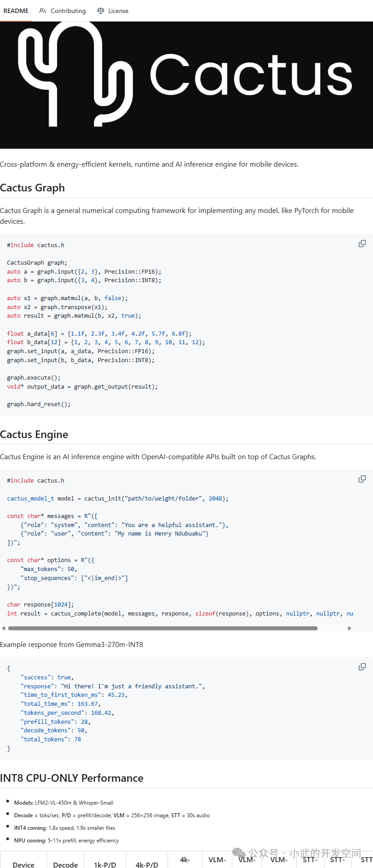Click the "total_tokens": 78 line
Viewport: 373px width, 868px height.
51,740
